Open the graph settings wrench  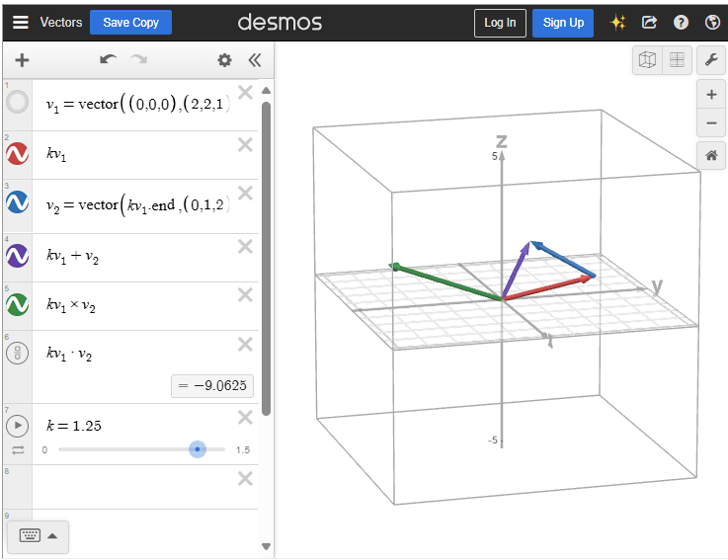(710, 60)
